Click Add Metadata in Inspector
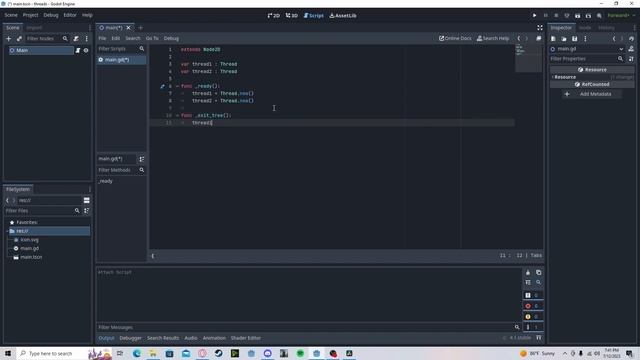The image size is (640, 360). click(x=591, y=94)
